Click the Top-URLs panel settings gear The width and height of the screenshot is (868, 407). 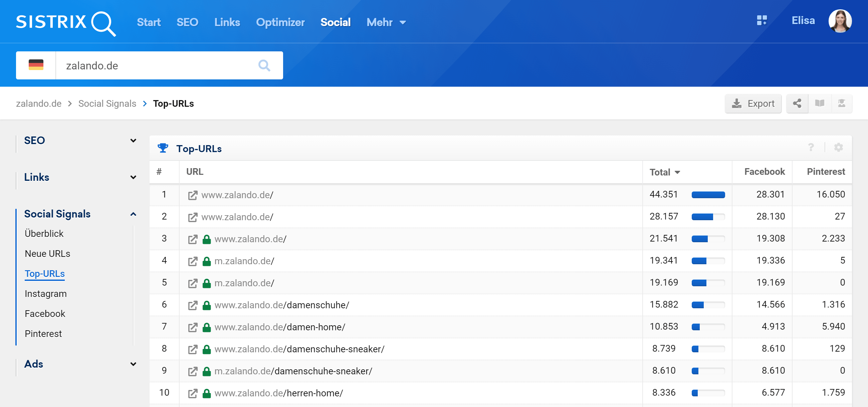(x=838, y=147)
